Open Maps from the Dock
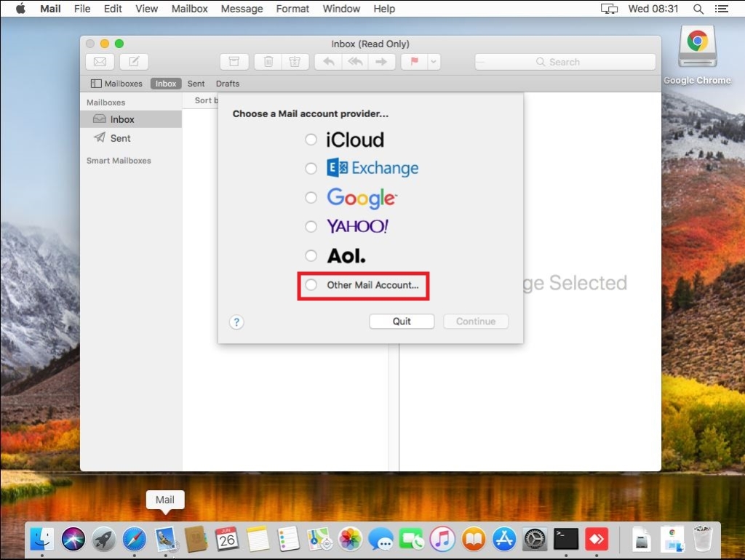The height and width of the screenshot is (560, 745). pos(319,539)
